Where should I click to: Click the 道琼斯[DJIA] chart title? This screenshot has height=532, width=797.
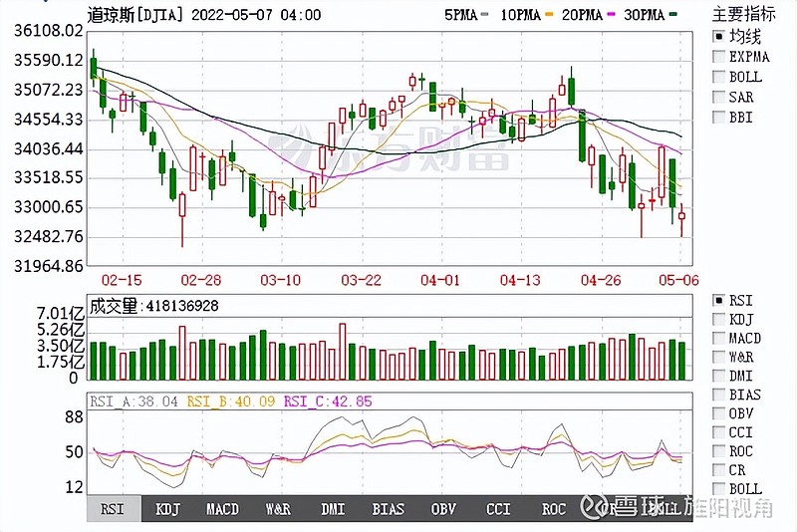[x=134, y=15]
